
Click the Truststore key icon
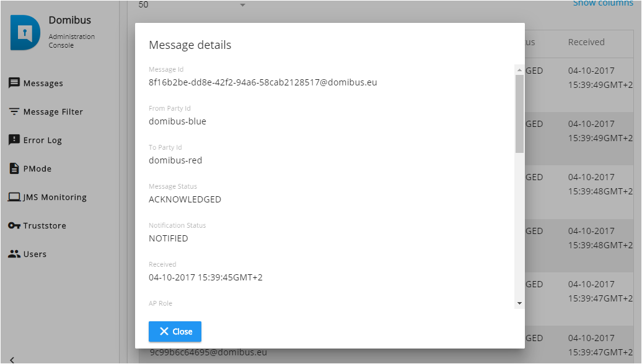[14, 226]
